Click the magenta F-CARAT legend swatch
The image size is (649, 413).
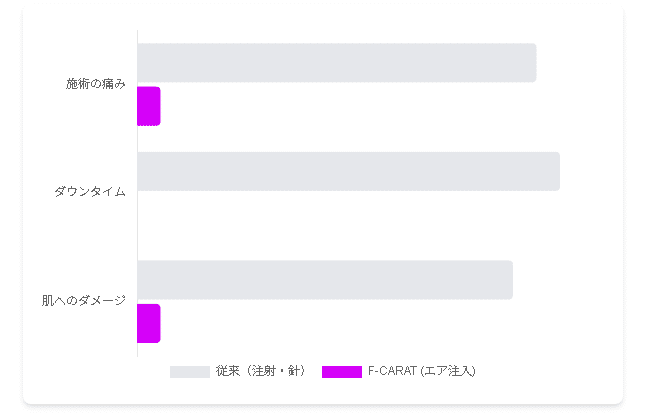pos(342,372)
